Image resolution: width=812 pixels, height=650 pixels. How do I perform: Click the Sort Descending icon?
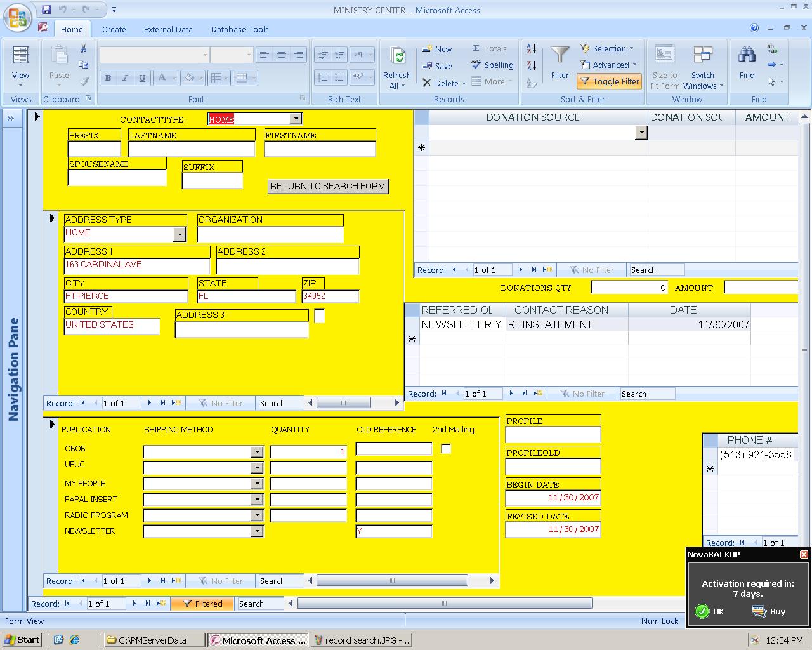click(x=532, y=65)
